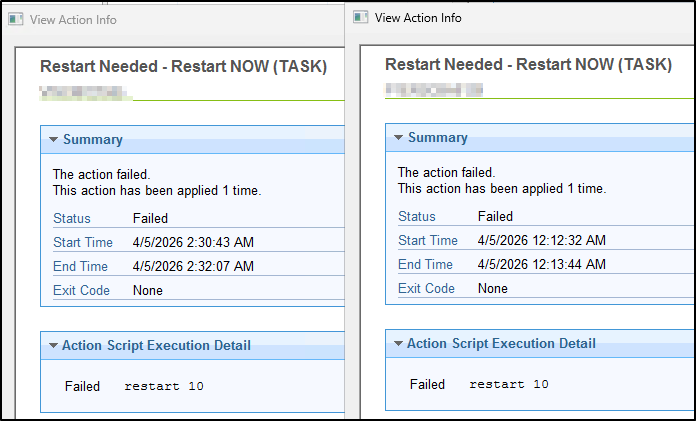Click the blurred computer name in left window
Image resolution: width=696 pixels, height=421 pixels.
point(86,93)
